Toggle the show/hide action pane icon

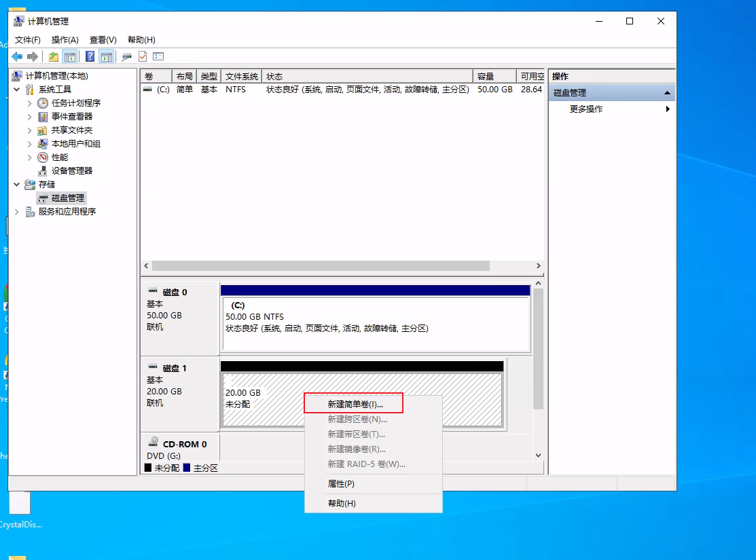coord(106,57)
